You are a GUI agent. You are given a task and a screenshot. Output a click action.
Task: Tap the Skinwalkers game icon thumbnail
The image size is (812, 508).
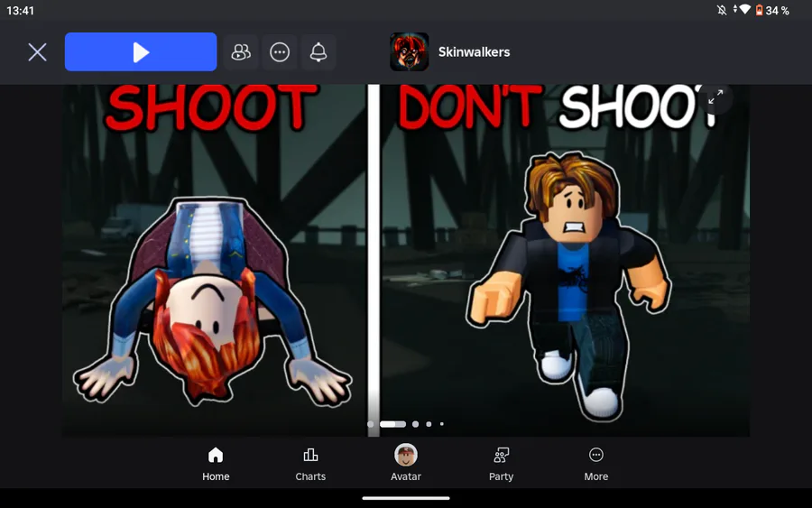pos(409,51)
